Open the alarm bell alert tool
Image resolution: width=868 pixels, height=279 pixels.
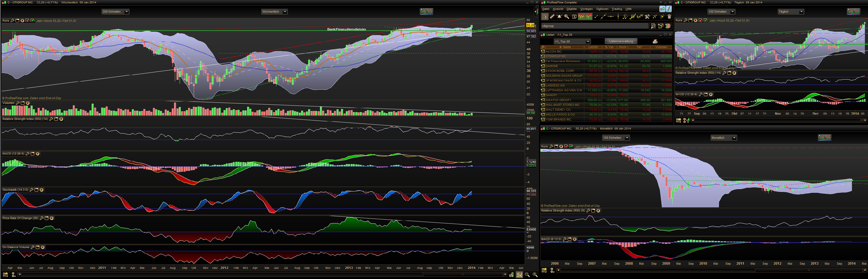[x=559, y=17]
